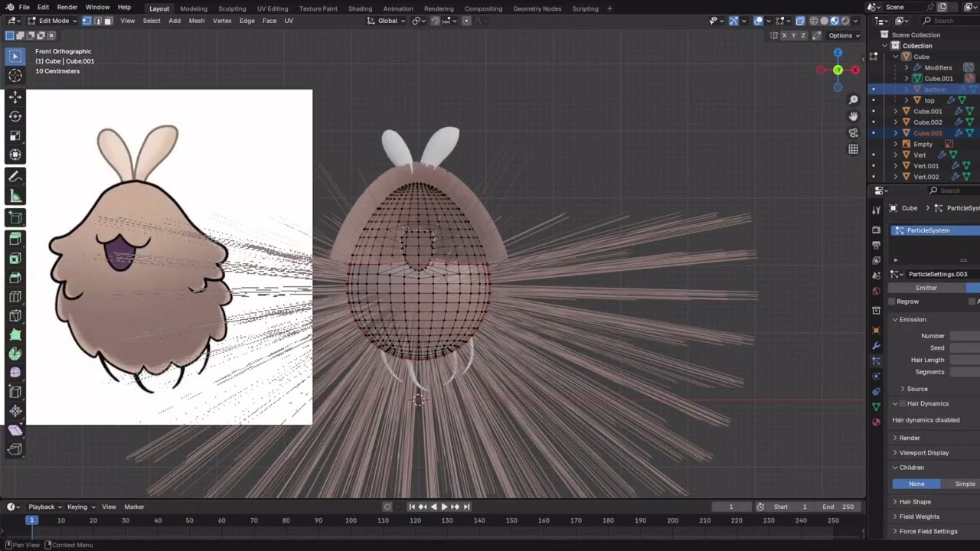Image resolution: width=980 pixels, height=551 pixels.
Task: Select the Annotate tool
Action: 15,177
